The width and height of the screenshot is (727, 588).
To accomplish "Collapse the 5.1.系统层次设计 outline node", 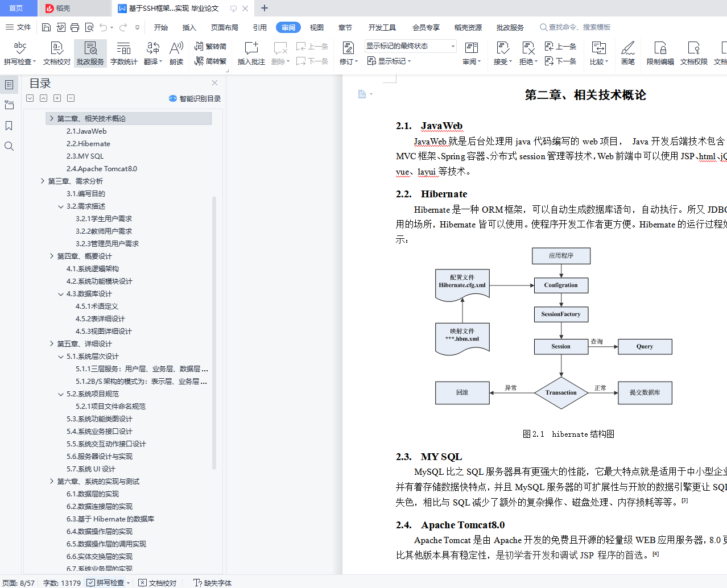I will coord(61,357).
